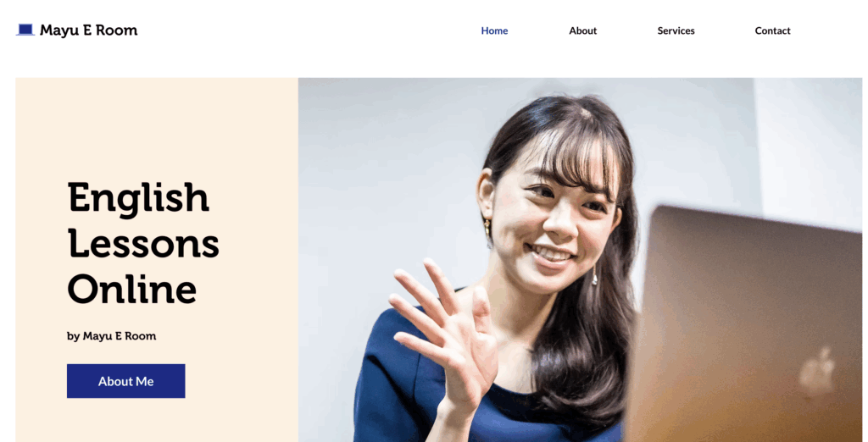The width and height of the screenshot is (868, 442).
Task: Click the About Me button
Action: point(125,381)
